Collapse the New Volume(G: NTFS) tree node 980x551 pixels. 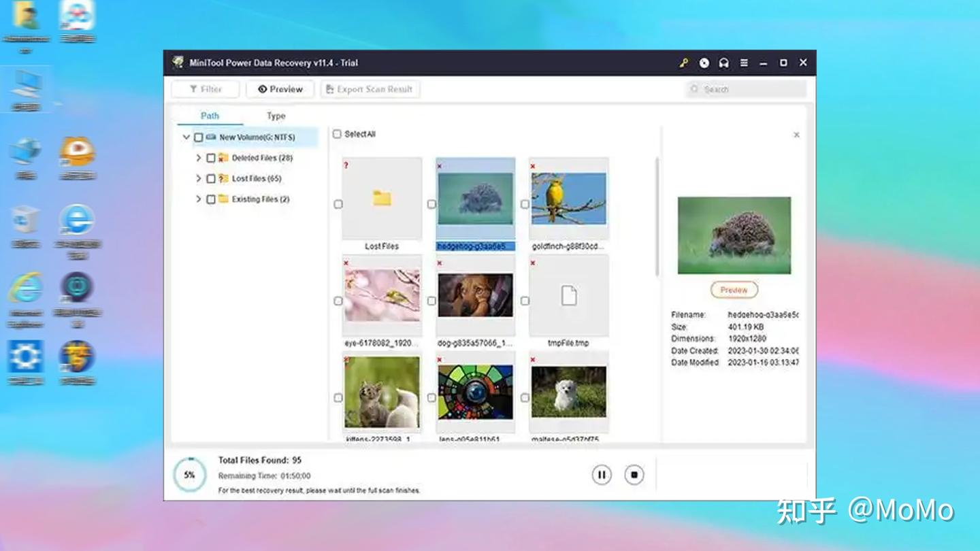pyautogui.click(x=186, y=137)
